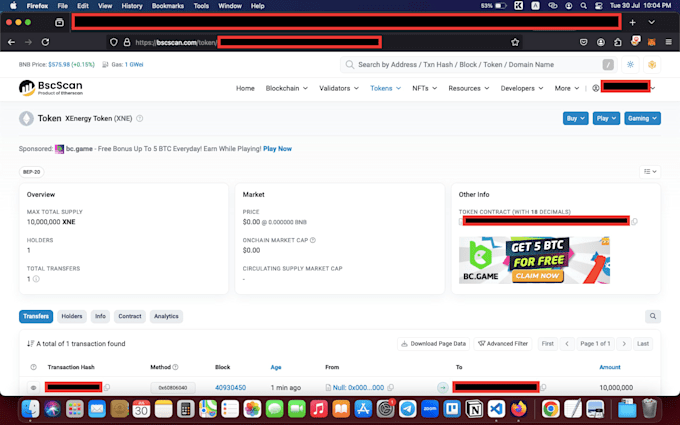Open the Tools menu in menu bar

coord(201,6)
